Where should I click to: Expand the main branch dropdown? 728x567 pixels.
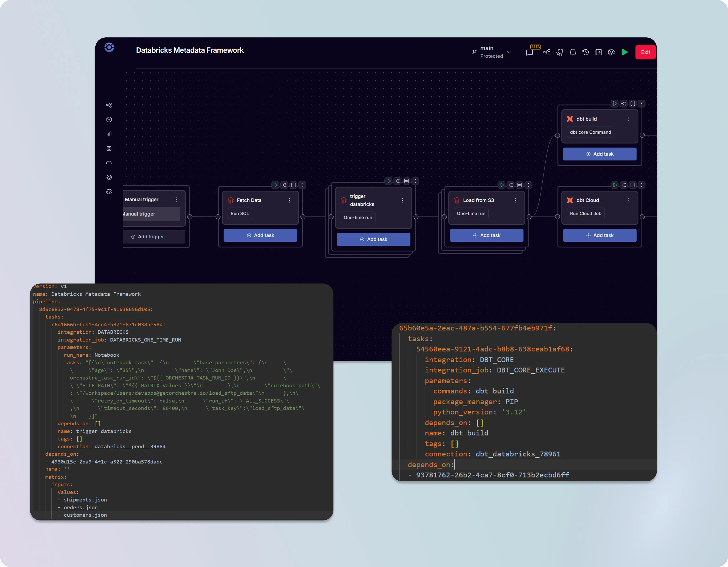pos(509,52)
